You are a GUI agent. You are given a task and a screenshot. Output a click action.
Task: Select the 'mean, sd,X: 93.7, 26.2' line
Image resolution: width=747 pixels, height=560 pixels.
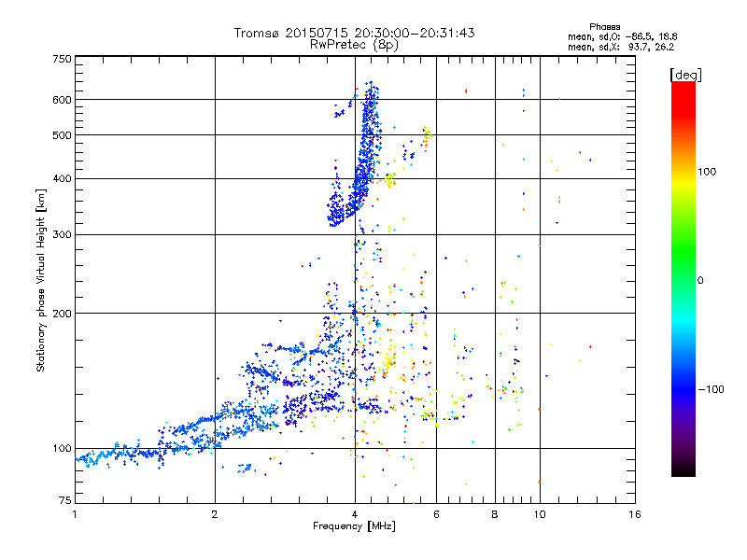pos(621,47)
